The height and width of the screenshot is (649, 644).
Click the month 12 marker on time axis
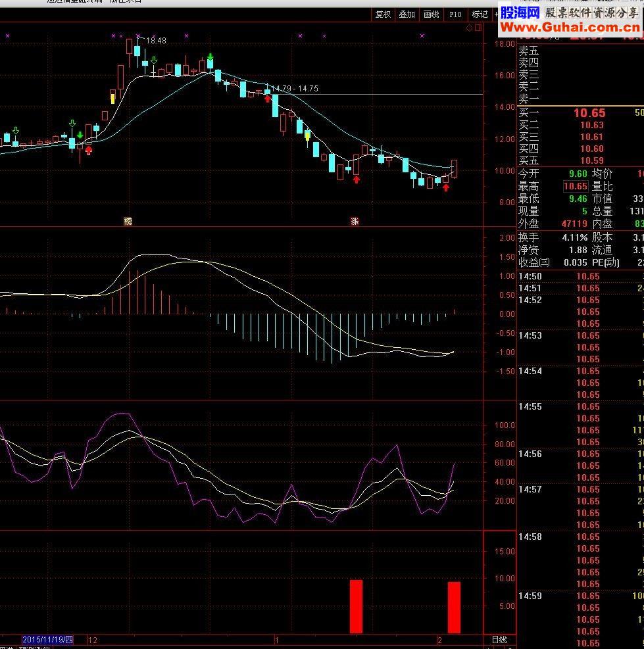[x=93, y=640]
